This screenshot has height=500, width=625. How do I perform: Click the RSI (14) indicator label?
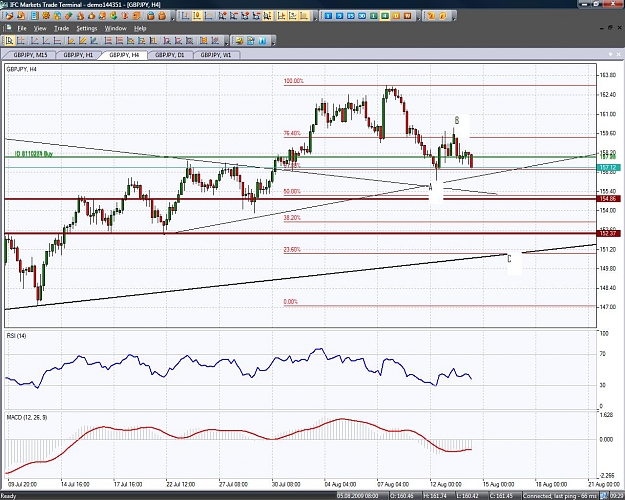[x=16, y=336]
